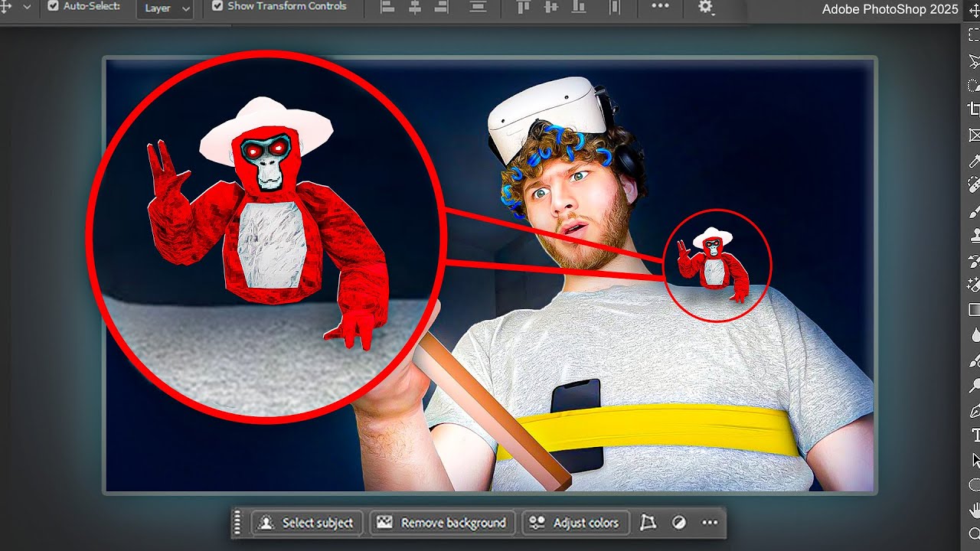
Task: Click the Adjust colors button
Action: [x=575, y=523]
